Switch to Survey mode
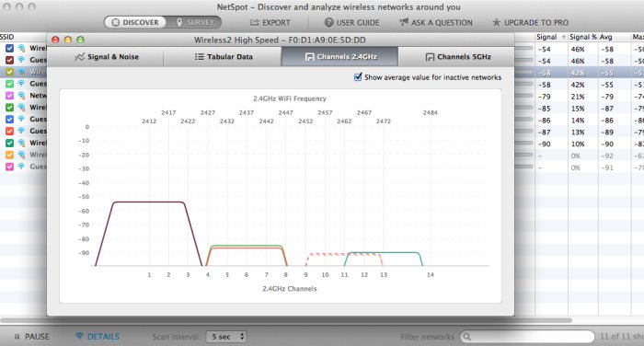 coord(194,22)
